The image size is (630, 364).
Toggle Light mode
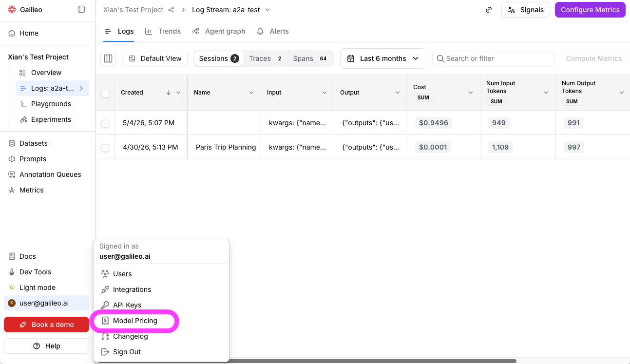pos(38,287)
